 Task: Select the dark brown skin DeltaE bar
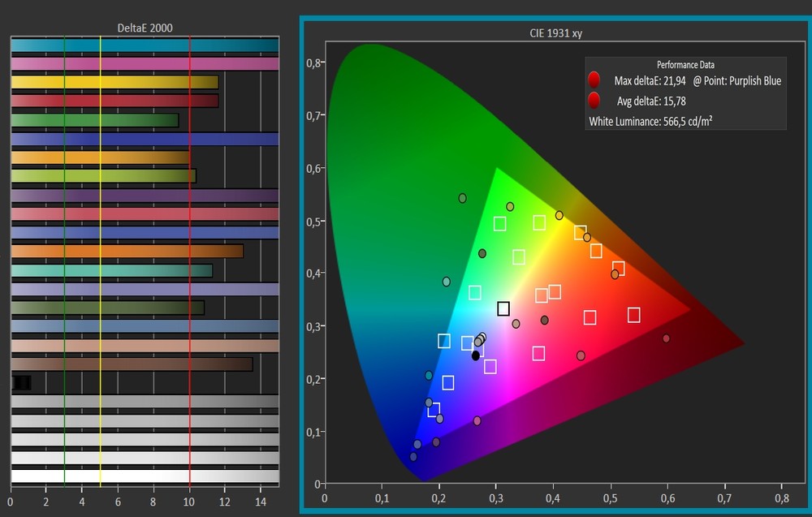132,364
